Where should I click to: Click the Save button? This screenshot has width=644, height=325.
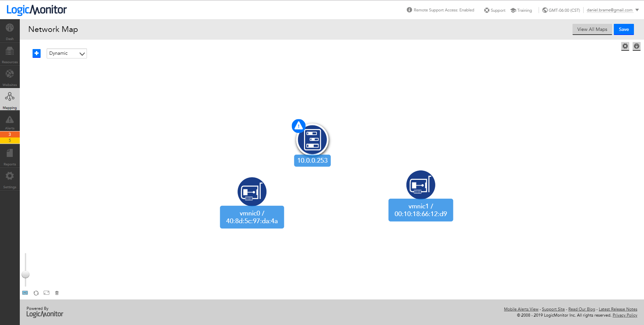pyautogui.click(x=624, y=29)
